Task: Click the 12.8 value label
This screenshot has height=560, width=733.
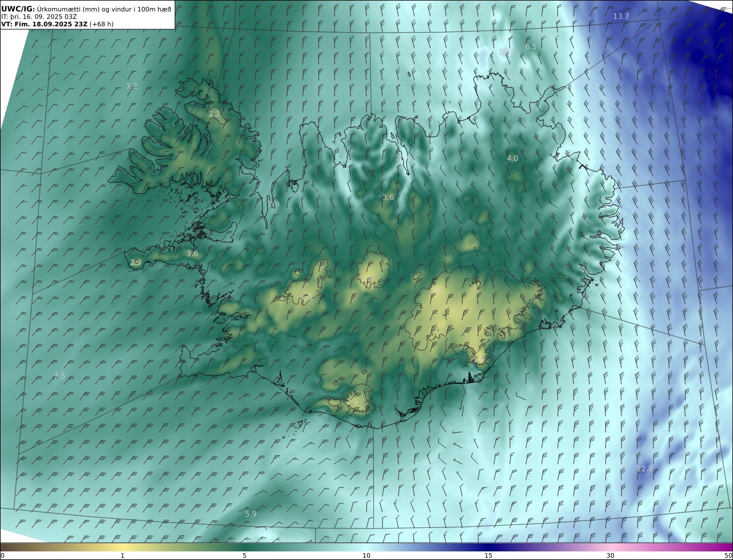Action: pyautogui.click(x=645, y=468)
